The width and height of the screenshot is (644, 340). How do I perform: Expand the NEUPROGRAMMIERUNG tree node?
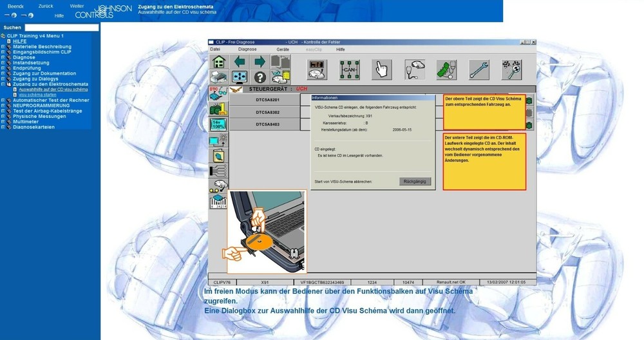pos(3,106)
